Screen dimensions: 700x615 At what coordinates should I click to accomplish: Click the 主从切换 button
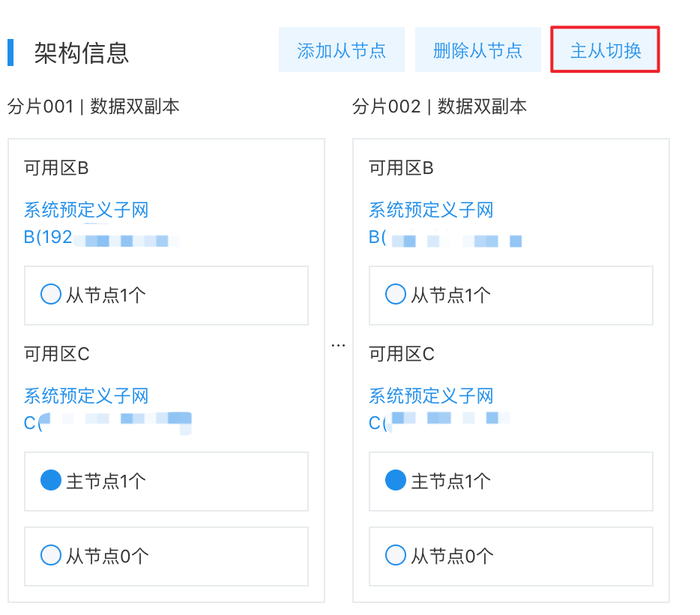[605, 49]
